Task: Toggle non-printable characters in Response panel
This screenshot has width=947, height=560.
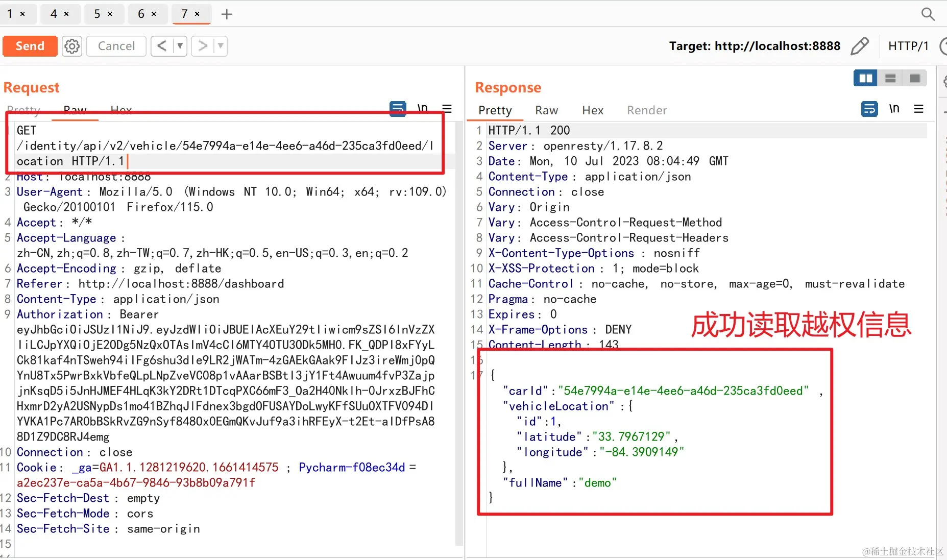Action: pyautogui.click(x=894, y=109)
